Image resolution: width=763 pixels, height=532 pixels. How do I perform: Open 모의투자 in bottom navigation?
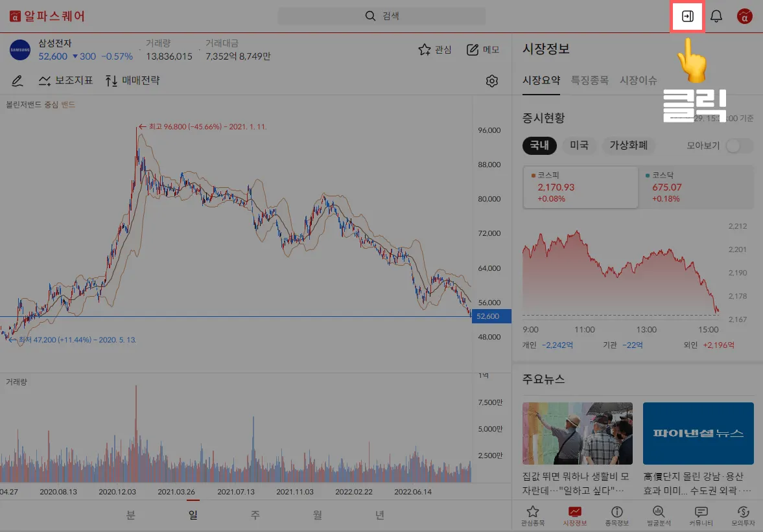tap(743, 516)
